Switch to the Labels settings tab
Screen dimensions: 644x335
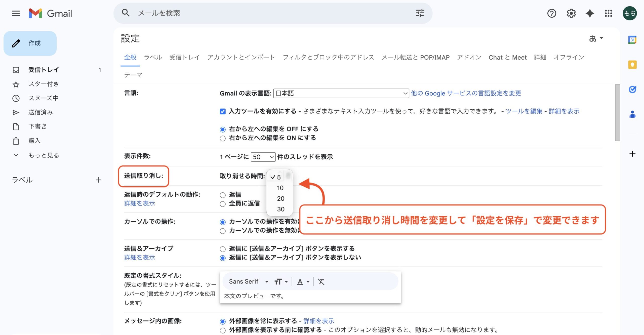[153, 57]
